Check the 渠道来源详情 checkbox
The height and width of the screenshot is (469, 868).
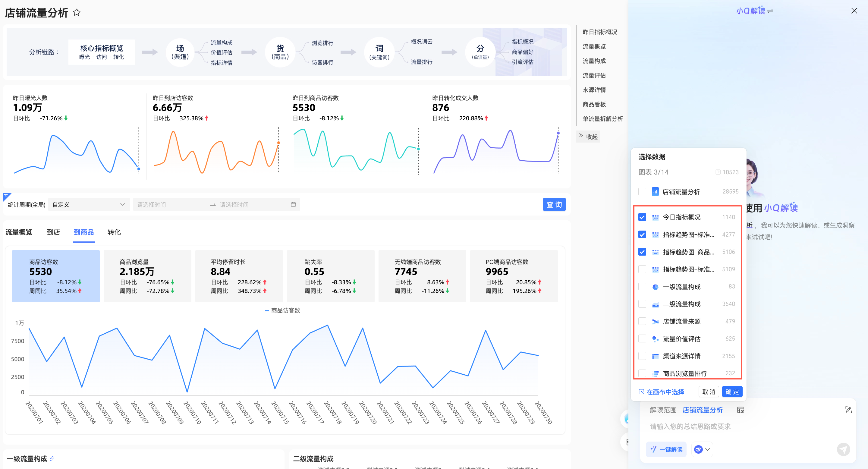point(642,356)
